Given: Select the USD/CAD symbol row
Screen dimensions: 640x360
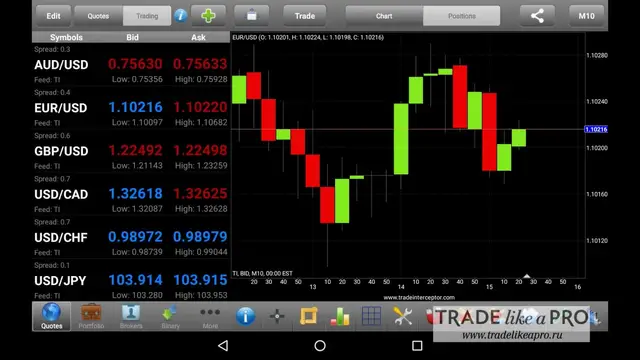Looking at the screenshot, I should tap(131, 194).
